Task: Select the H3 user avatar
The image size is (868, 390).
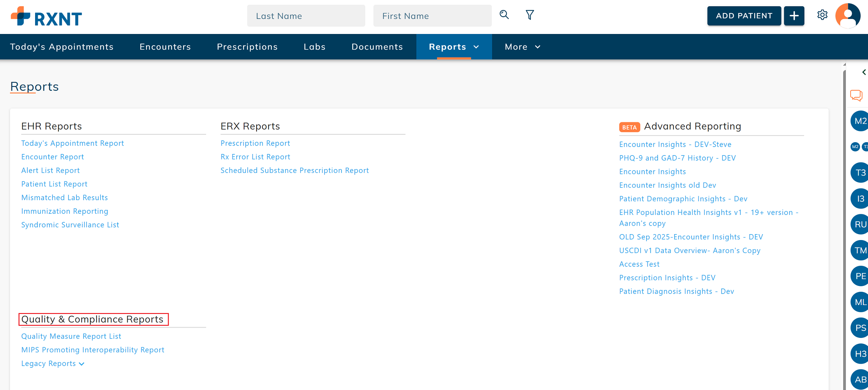Action: [x=860, y=354]
